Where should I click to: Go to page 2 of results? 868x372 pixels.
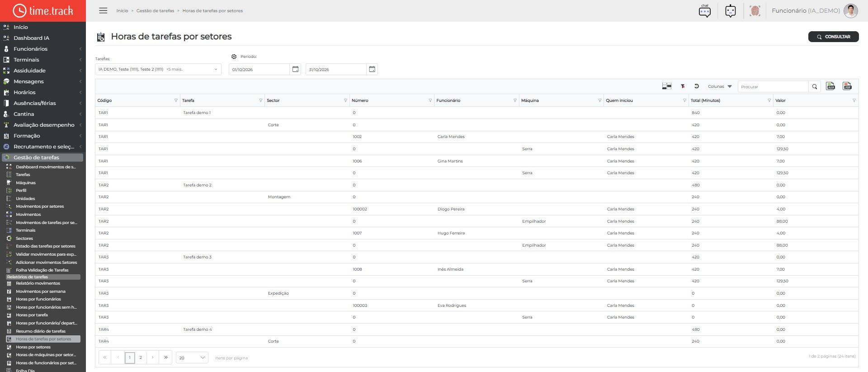click(x=141, y=358)
